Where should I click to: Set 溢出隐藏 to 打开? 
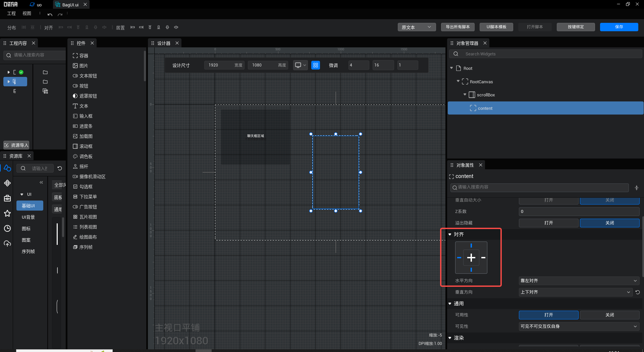[548, 223]
